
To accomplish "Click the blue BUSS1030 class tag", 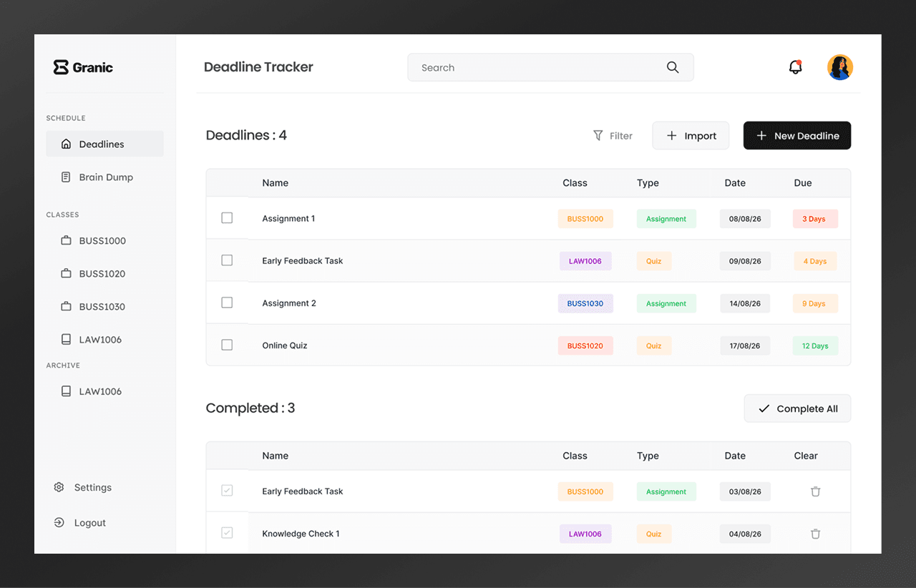I will point(585,303).
